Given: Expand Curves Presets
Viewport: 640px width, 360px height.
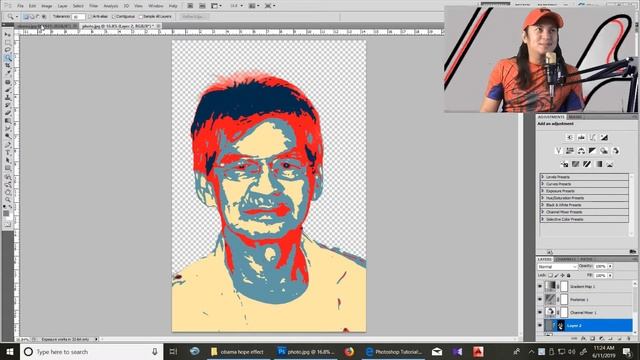Looking at the screenshot, I should [x=543, y=184].
